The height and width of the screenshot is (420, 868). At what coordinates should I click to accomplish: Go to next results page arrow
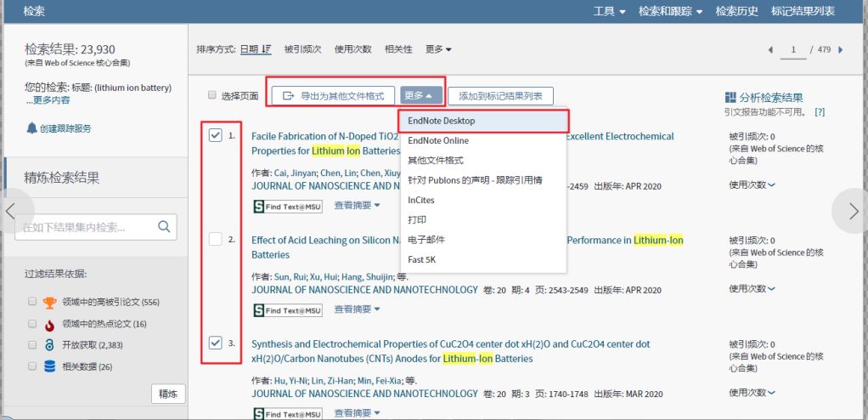[x=841, y=50]
